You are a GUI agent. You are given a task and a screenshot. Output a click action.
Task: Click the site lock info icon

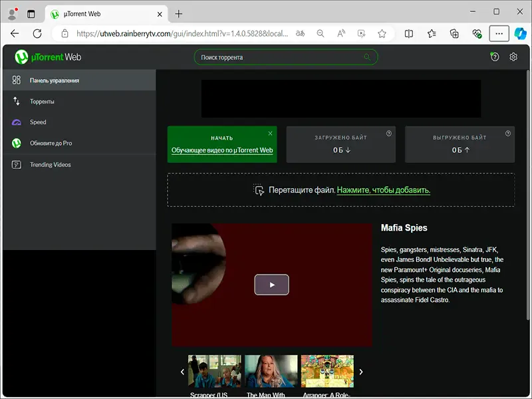(x=65, y=33)
